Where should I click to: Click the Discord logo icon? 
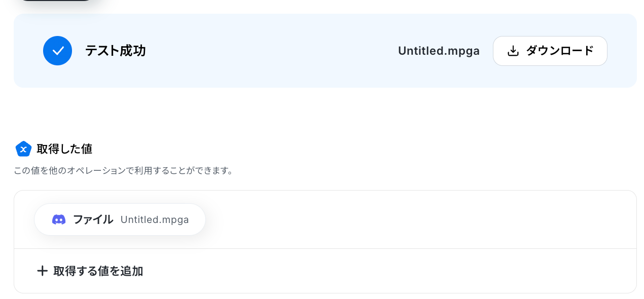(x=59, y=219)
